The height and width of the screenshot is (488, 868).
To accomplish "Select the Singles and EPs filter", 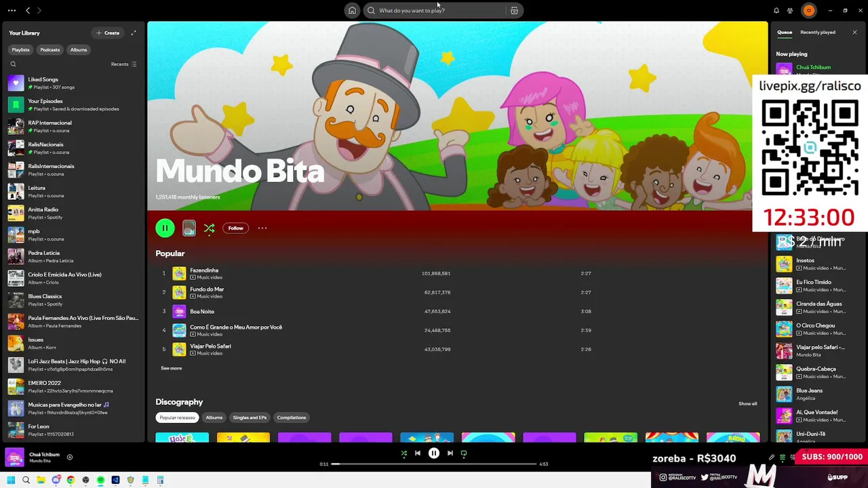I will coord(250,418).
